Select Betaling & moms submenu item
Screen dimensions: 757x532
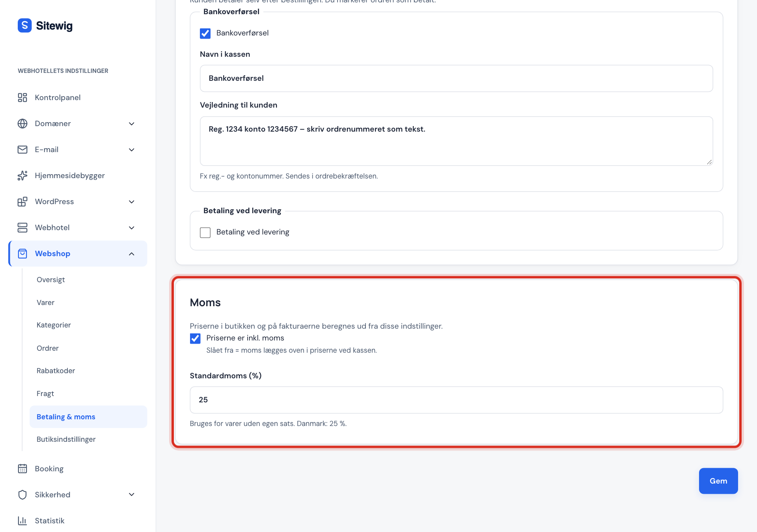tap(88, 417)
